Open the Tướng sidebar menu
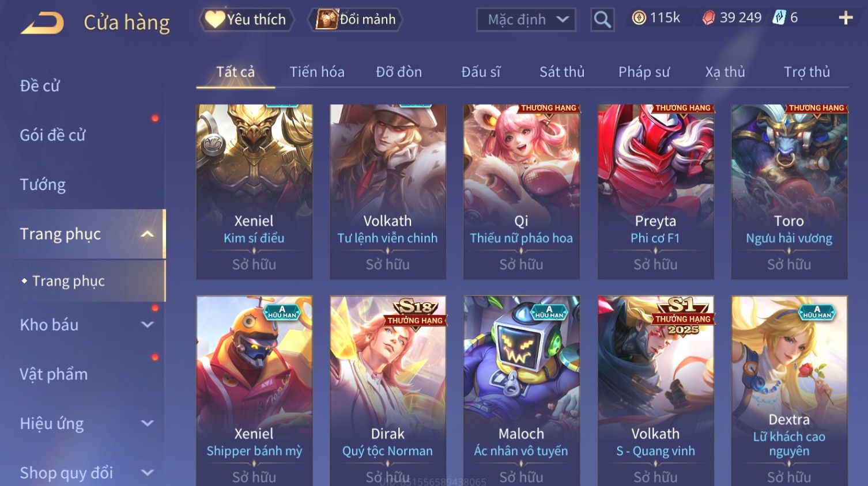 pyautogui.click(x=43, y=185)
